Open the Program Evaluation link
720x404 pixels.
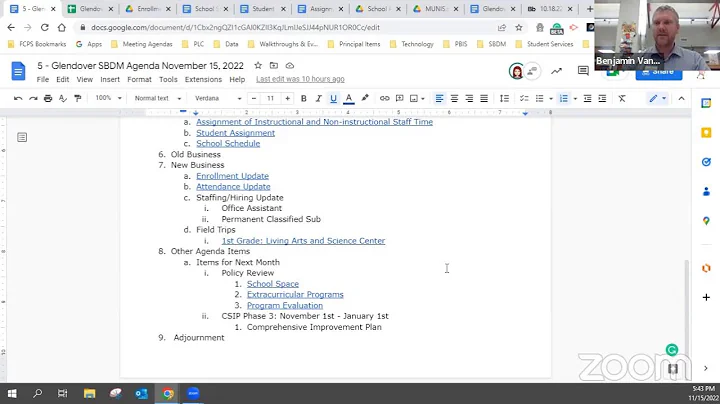pos(285,305)
